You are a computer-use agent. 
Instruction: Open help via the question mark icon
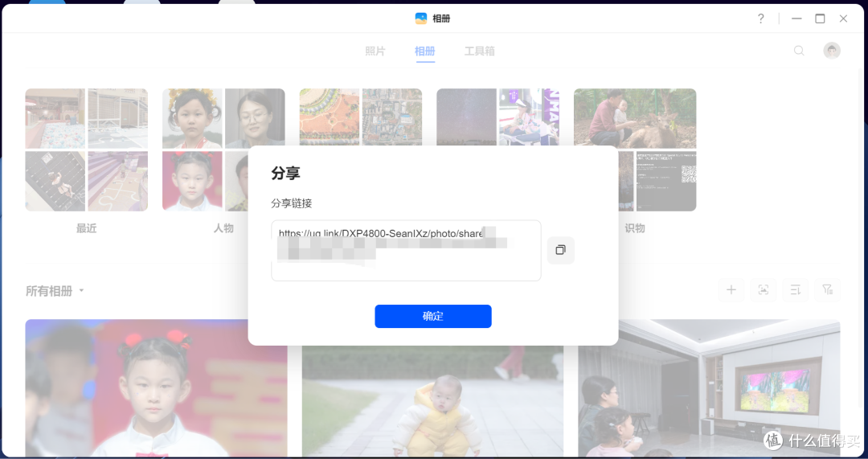[761, 18]
